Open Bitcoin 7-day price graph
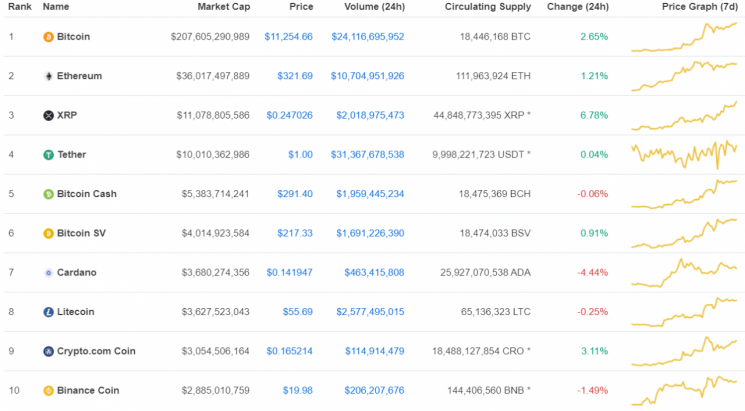Screen dimensions: 745x411 coord(684,37)
